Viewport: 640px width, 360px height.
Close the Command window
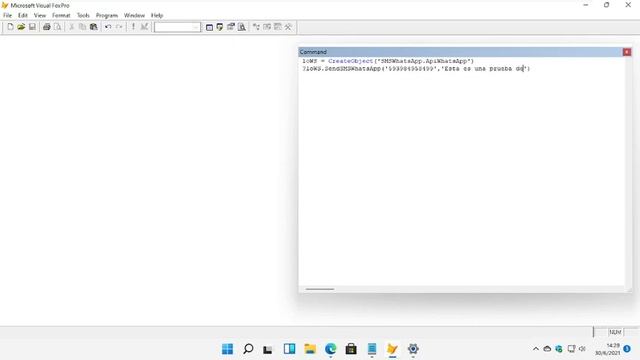[627, 52]
